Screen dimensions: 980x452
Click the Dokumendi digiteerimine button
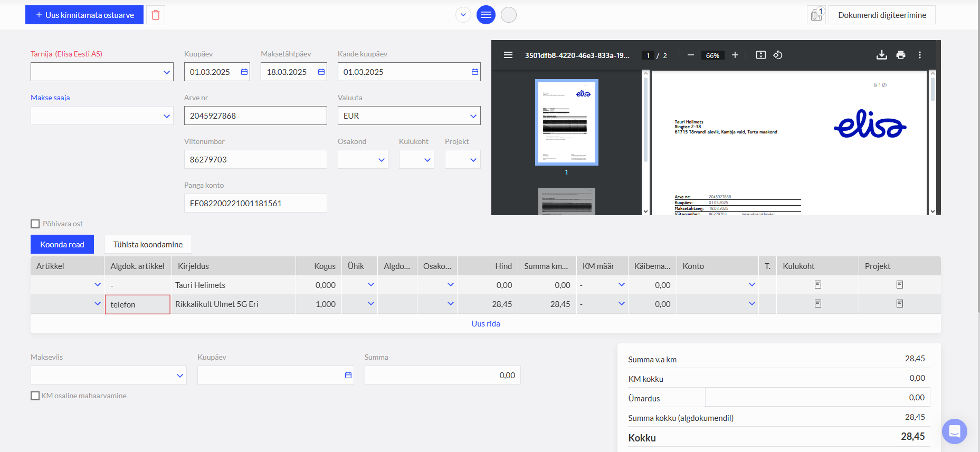pyautogui.click(x=882, y=15)
